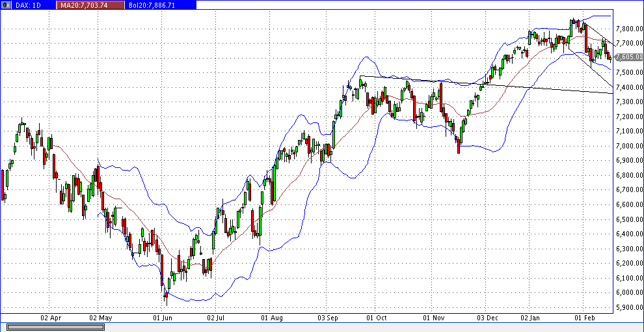The image size is (644, 332).
Task: Click the current price tag 7,605.01
Action: click(629, 57)
